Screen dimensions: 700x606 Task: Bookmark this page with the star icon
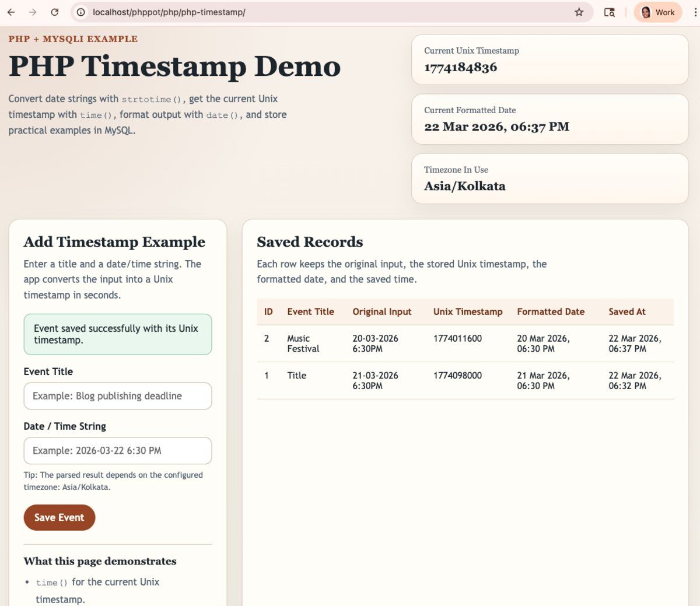point(579,12)
